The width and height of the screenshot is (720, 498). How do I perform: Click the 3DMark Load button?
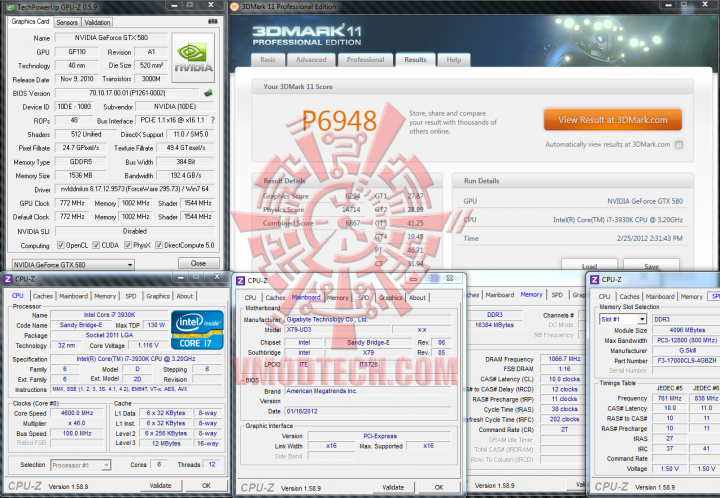(x=589, y=265)
